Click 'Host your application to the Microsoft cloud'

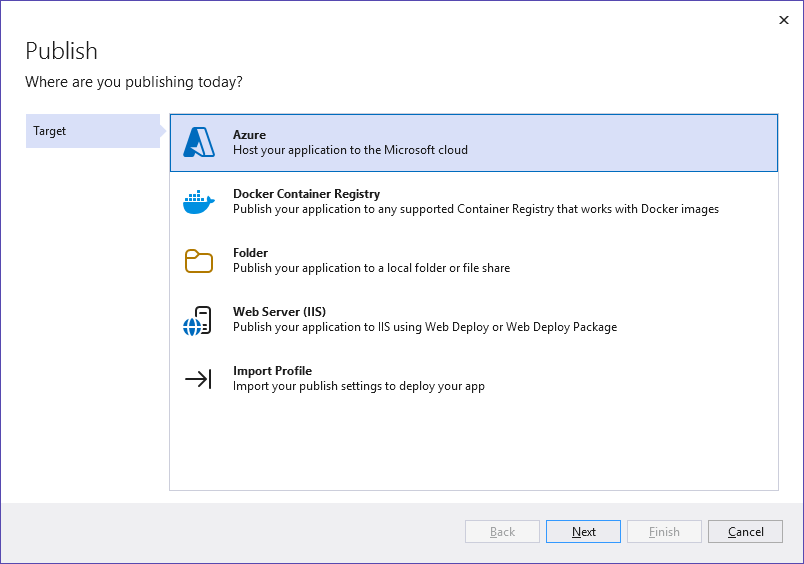(350, 150)
